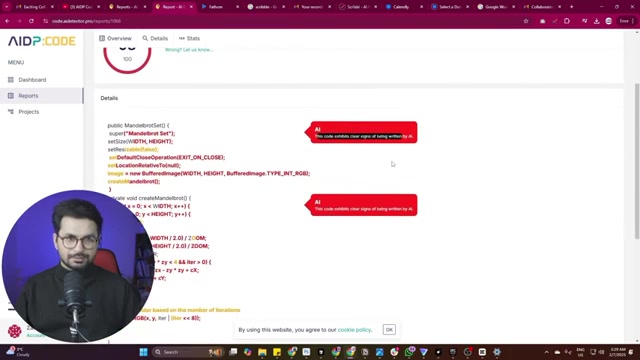Bookmark this page with the star icon

tap(526, 21)
